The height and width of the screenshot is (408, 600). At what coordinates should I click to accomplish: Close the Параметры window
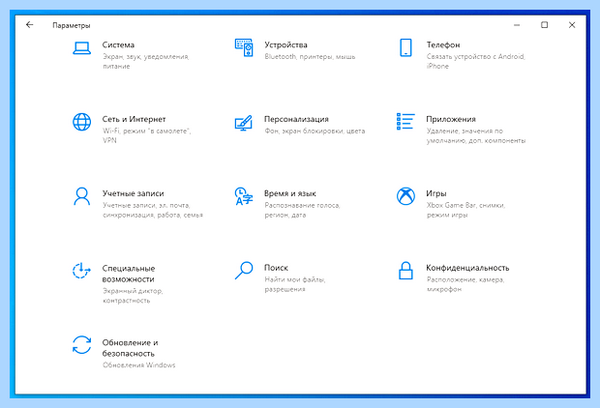pos(572,25)
